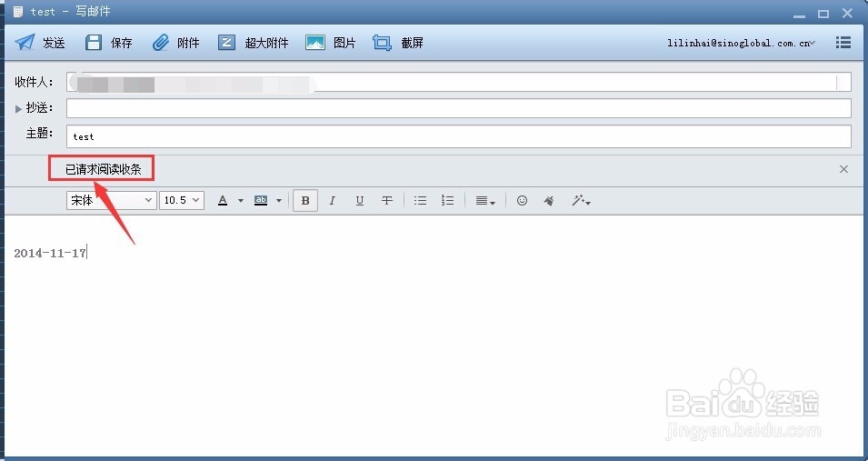
Task: Dismiss the 已请求阅读收条 notice bar
Action: tap(843, 169)
